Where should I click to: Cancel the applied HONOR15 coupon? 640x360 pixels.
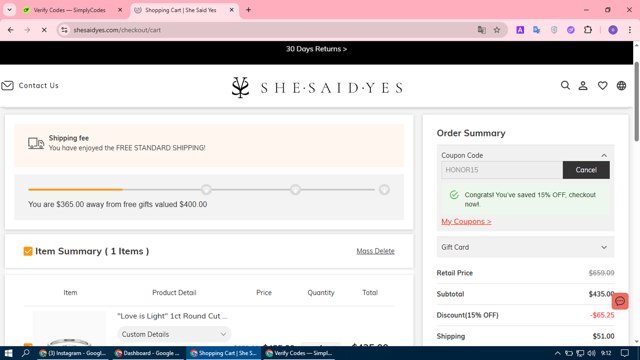[586, 170]
